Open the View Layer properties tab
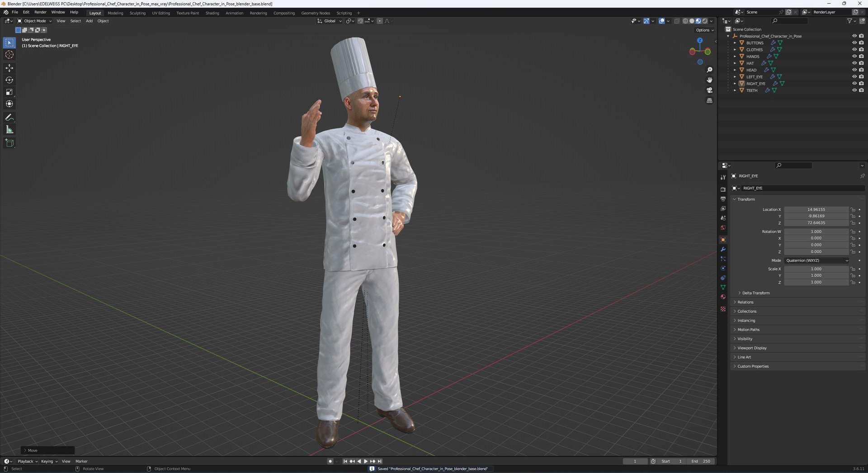This screenshot has width=868, height=473. pyautogui.click(x=723, y=208)
